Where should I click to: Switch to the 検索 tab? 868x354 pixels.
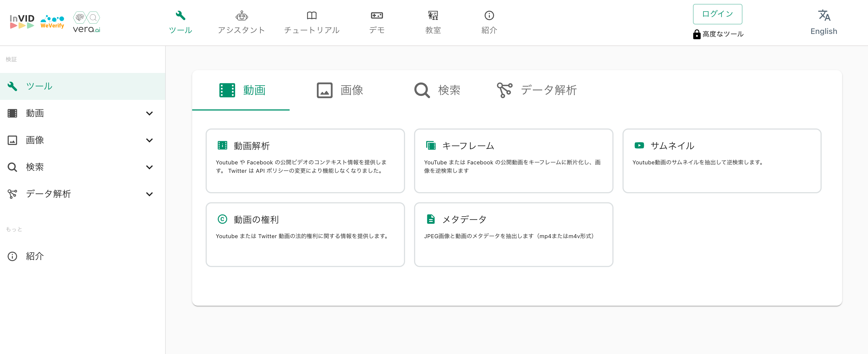pyautogui.click(x=437, y=90)
